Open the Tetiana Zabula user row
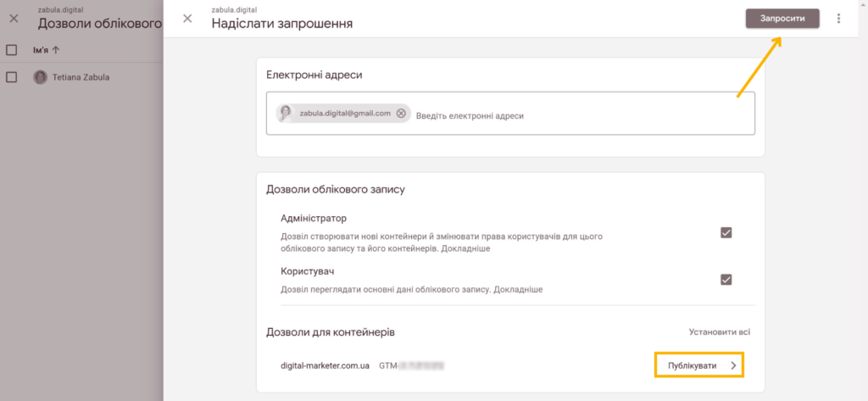 click(x=82, y=77)
